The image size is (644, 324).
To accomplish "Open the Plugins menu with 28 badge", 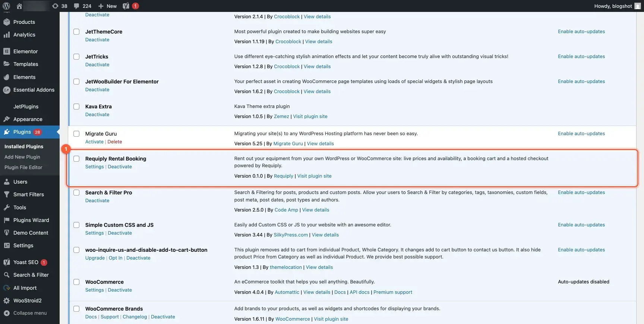I will coord(30,132).
